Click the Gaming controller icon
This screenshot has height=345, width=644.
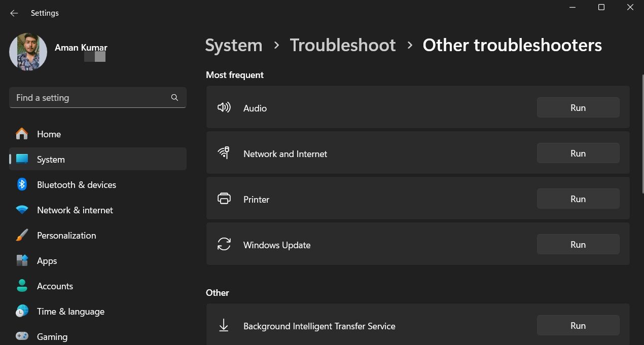(x=22, y=336)
